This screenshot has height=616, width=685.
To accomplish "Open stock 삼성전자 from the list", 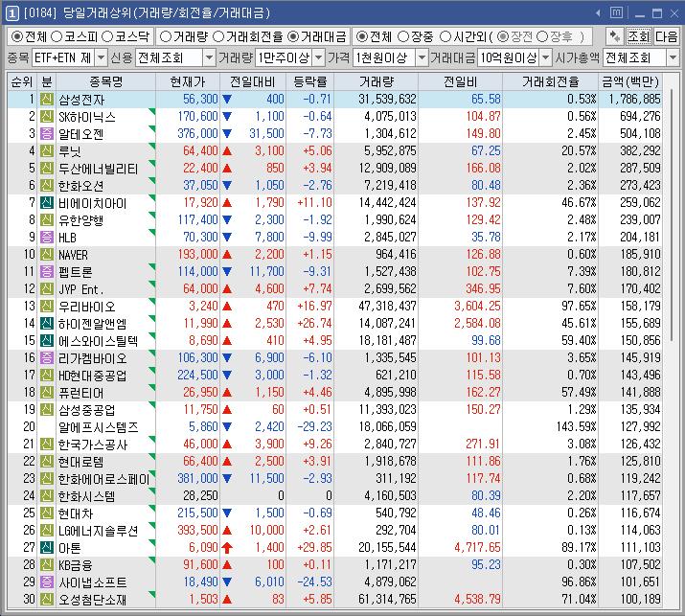I will [81, 100].
